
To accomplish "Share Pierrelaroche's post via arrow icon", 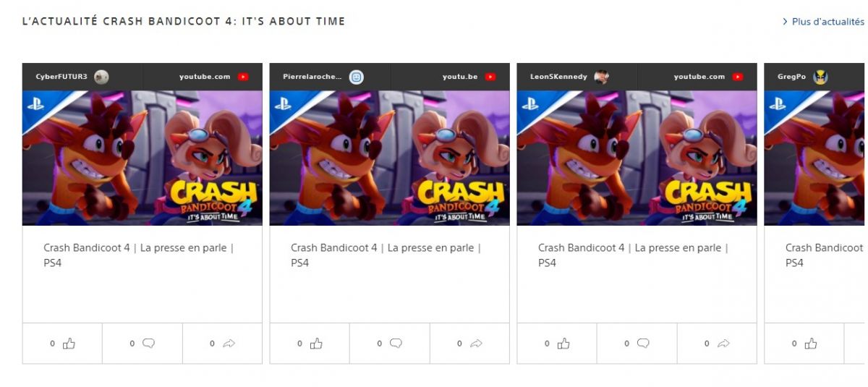I will [x=476, y=344].
